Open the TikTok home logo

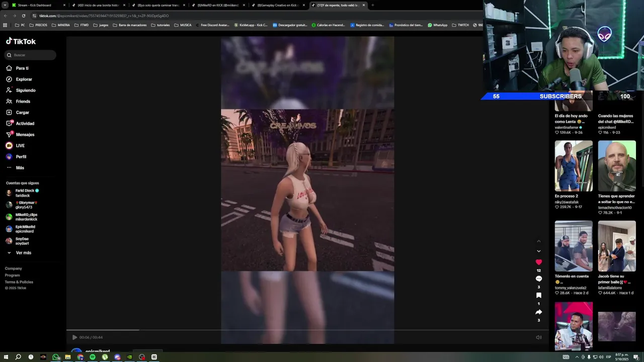pos(21,41)
